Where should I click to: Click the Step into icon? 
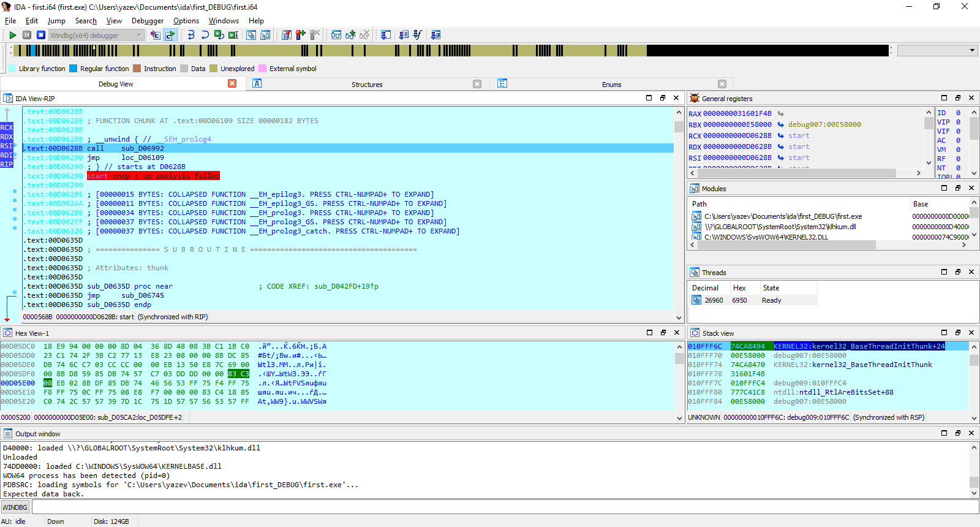click(190, 36)
